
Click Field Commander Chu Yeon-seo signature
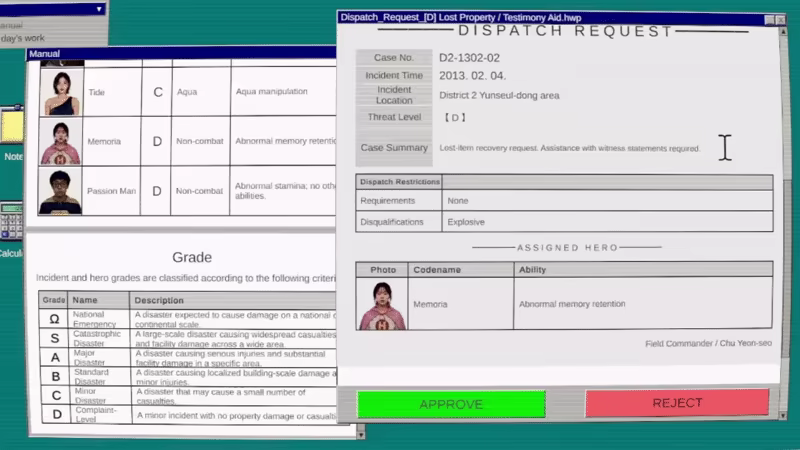(x=708, y=343)
